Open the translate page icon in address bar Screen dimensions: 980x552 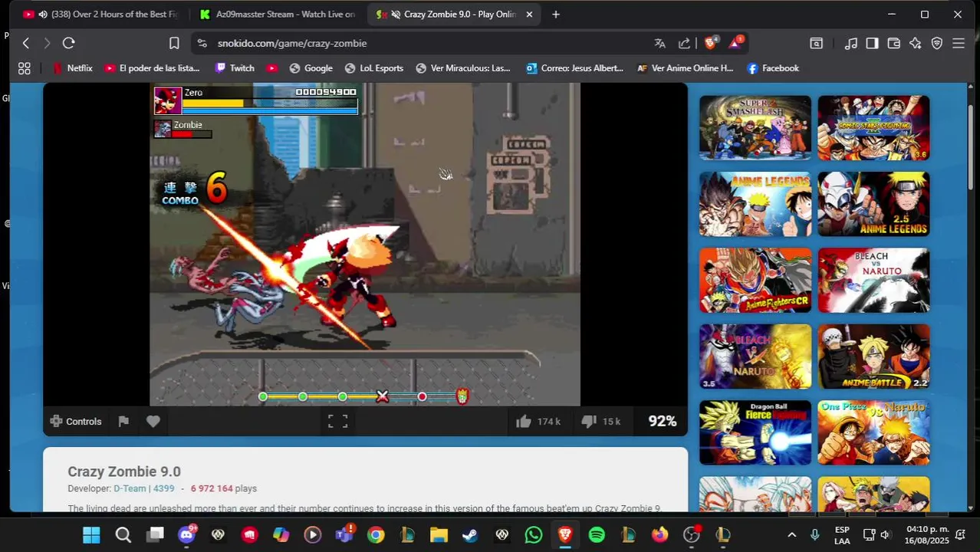pyautogui.click(x=659, y=43)
